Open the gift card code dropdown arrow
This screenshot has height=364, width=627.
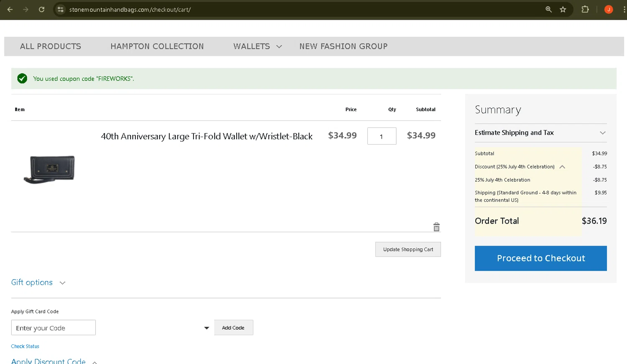(x=206, y=328)
